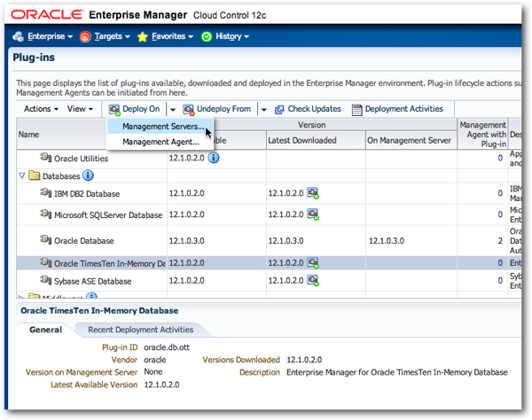Collapse the Databases folder
Image resolution: width=532 pixels, height=420 pixels.
[22, 175]
